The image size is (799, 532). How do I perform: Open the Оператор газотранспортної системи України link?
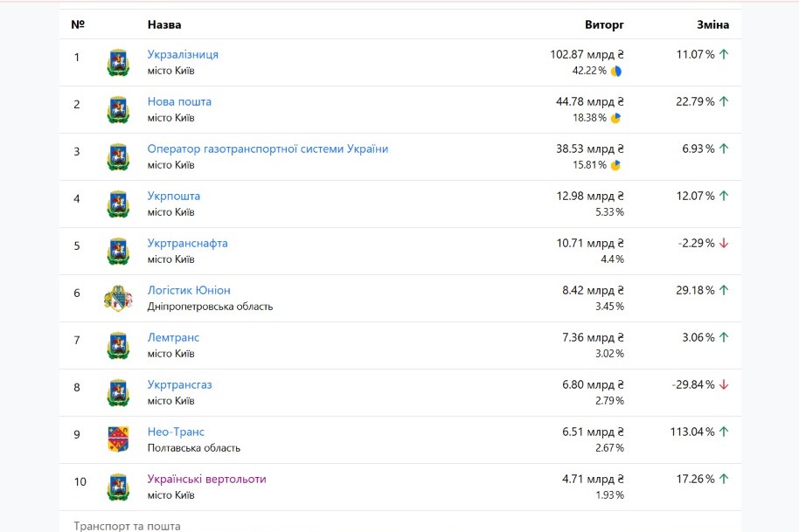[x=268, y=149]
